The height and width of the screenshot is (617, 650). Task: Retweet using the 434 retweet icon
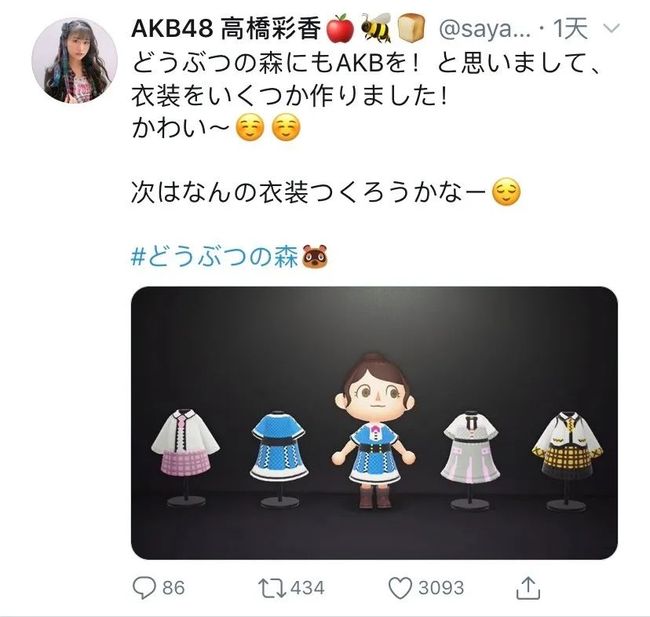(x=272, y=588)
